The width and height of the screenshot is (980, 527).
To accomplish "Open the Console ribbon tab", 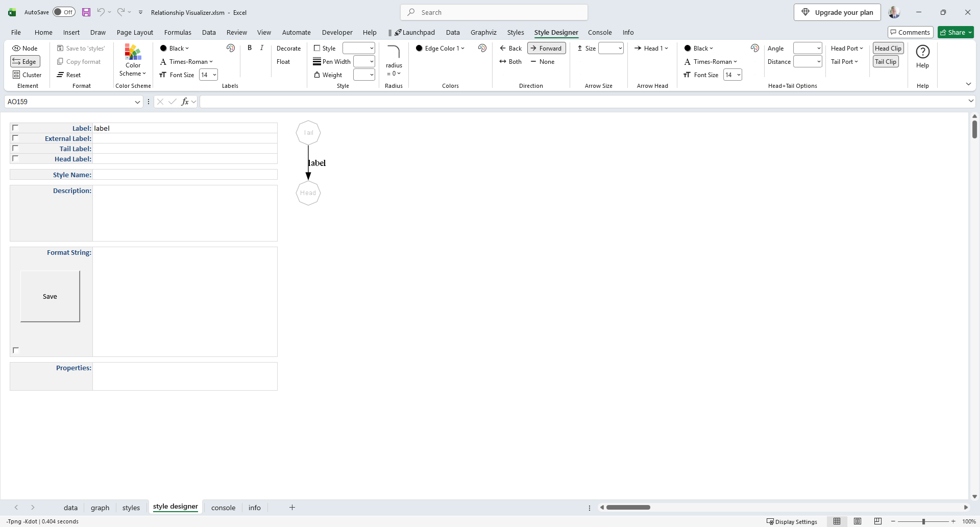I will tap(600, 32).
